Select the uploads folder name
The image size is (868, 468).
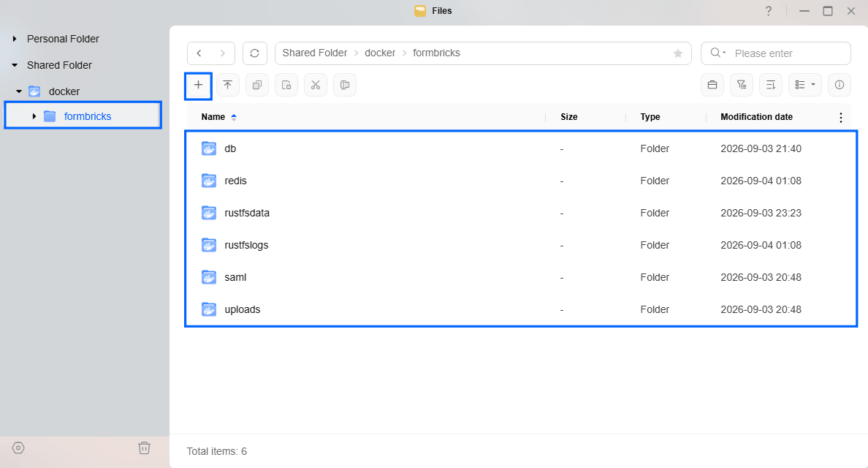click(x=243, y=309)
